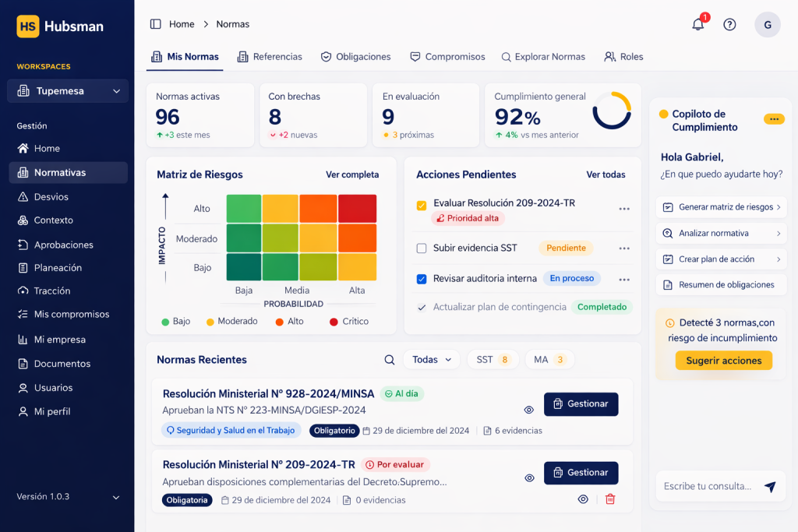Open the Todas filter dropdown
Screen dimensions: 798x532
coord(431,360)
